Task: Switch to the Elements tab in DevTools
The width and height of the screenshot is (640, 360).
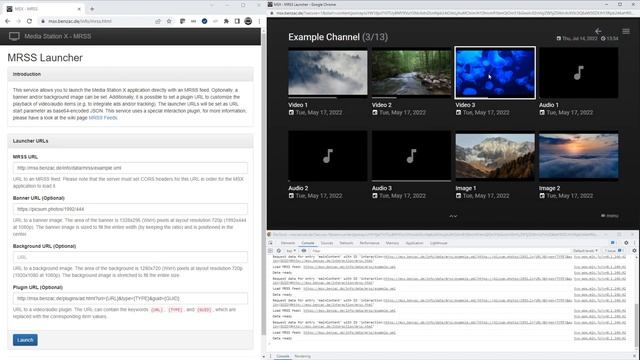Action: (x=288, y=243)
